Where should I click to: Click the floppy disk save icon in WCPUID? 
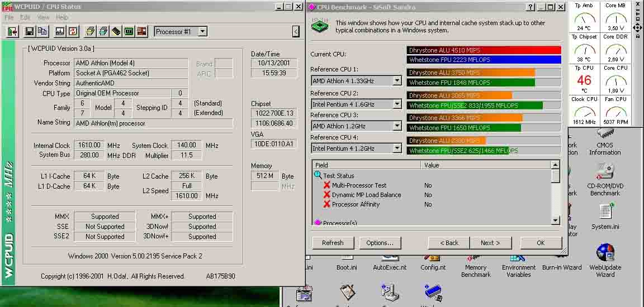click(29, 31)
